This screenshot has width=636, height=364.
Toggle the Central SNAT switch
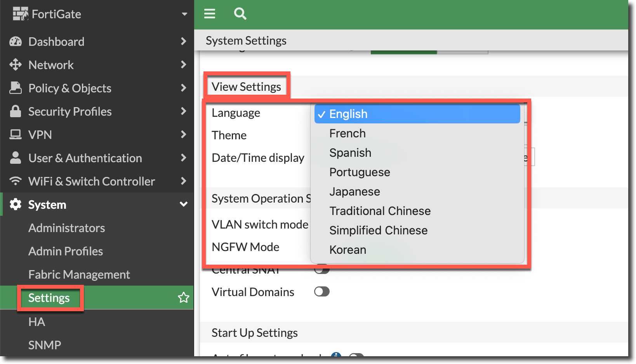321,270
